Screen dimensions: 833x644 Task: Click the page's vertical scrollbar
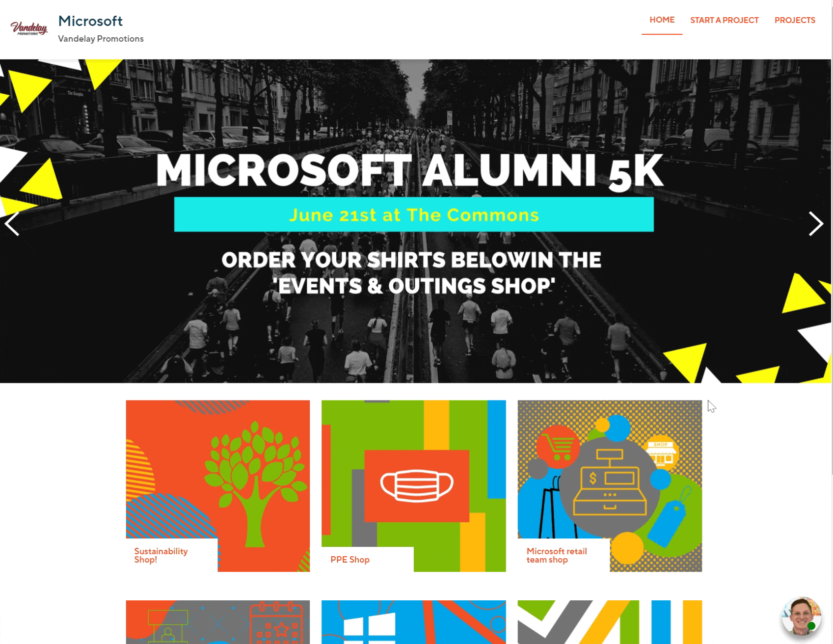point(831,245)
